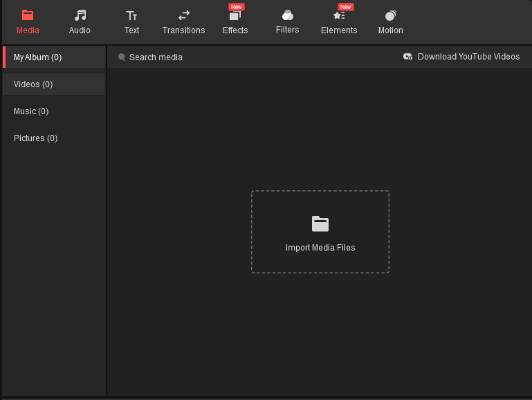Click the Import Media folder icon
This screenshot has height=400, width=532.
coord(320,224)
